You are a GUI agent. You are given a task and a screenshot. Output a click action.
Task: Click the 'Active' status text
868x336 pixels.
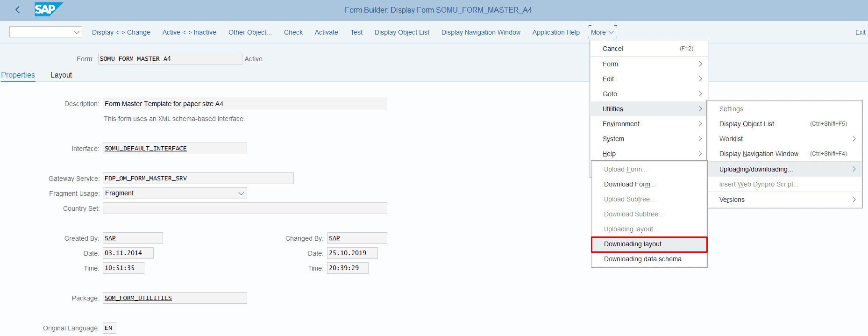254,59
